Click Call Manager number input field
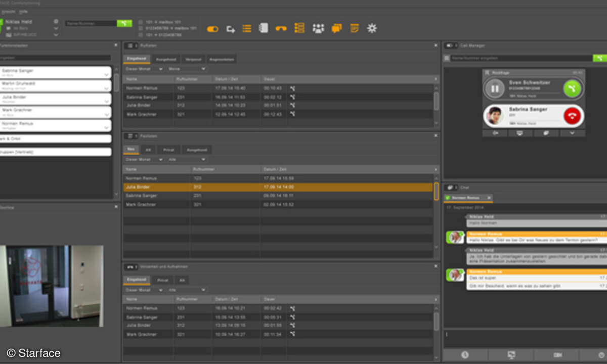The image size is (607, 364). [x=521, y=58]
